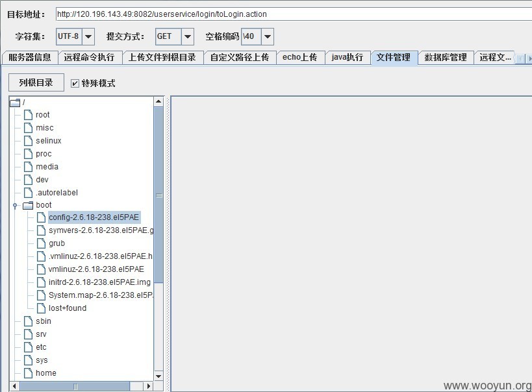Switch to the echo上传 tab
The image size is (532, 392).
point(300,57)
